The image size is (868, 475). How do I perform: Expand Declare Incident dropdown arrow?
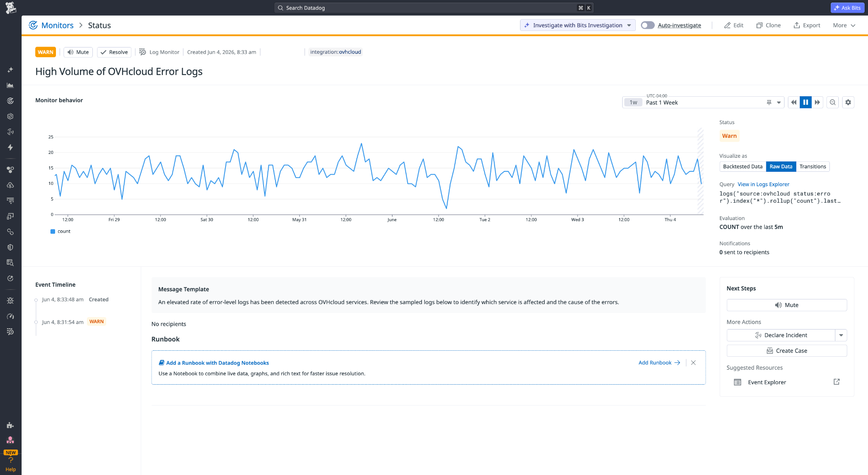pyautogui.click(x=841, y=335)
